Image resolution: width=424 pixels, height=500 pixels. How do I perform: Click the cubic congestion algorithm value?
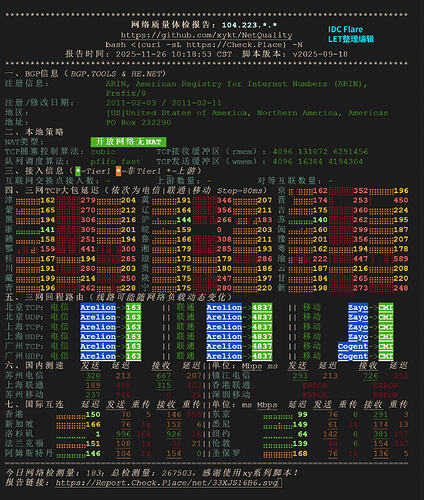pos(103,152)
